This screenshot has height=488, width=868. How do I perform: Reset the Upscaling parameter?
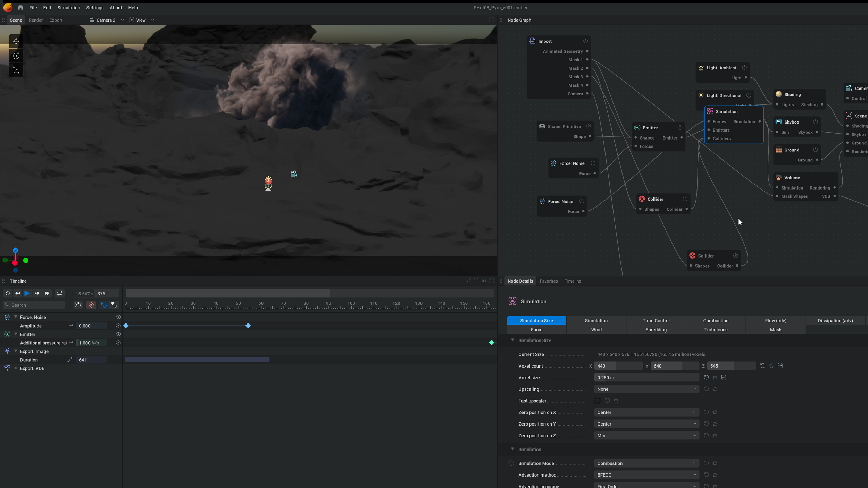click(x=706, y=389)
